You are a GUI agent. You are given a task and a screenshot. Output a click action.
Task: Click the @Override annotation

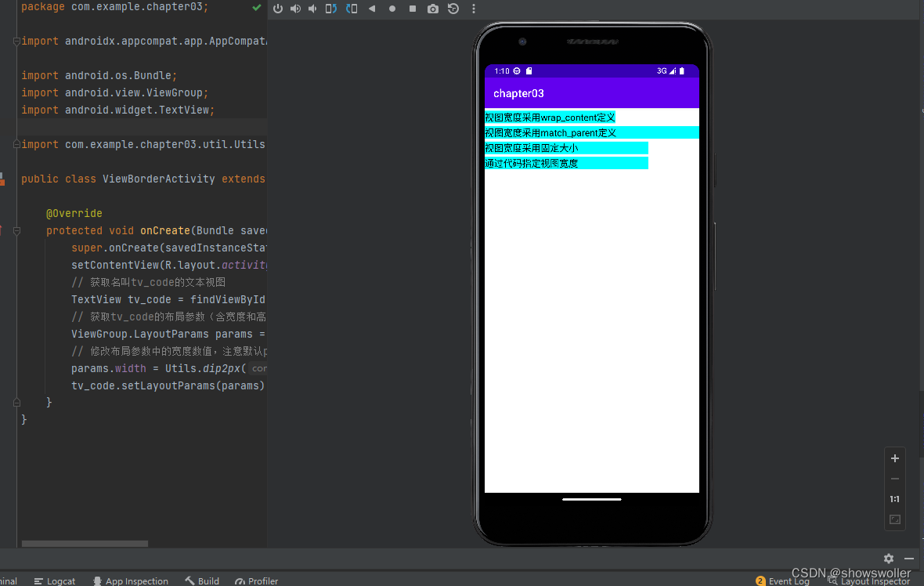(74, 213)
